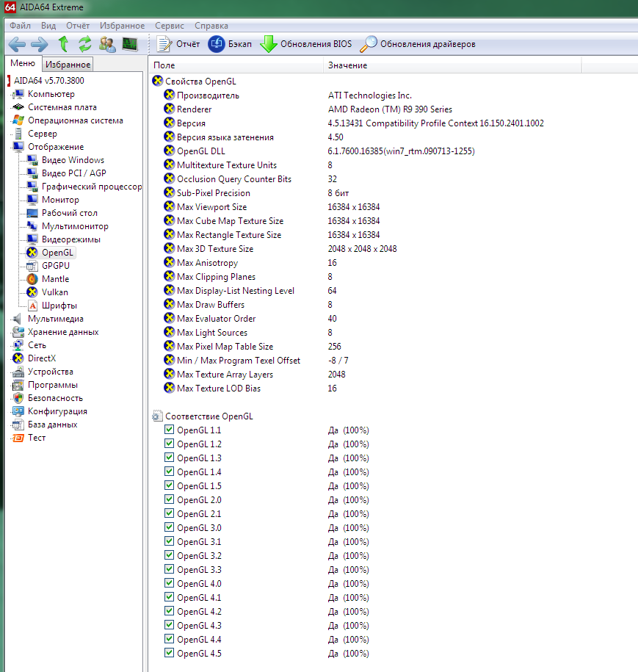The image size is (638, 672).
Task: Open the Сервис menu
Action: (x=170, y=26)
